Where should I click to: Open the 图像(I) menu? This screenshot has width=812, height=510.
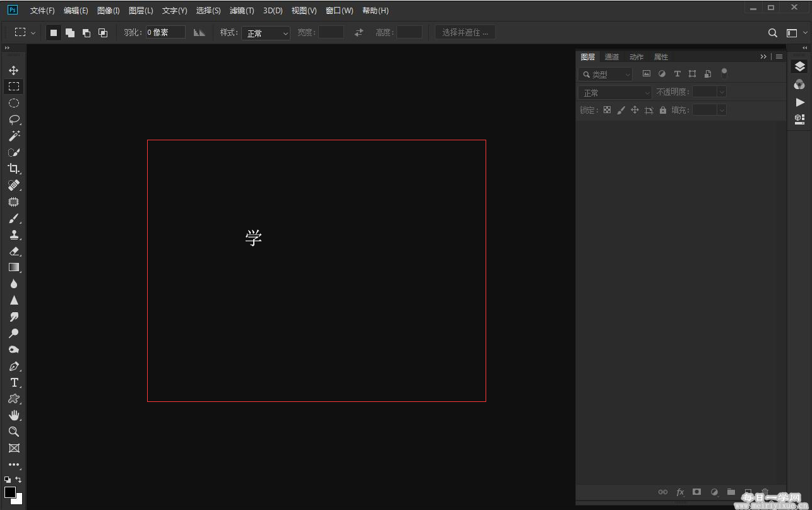click(x=109, y=11)
